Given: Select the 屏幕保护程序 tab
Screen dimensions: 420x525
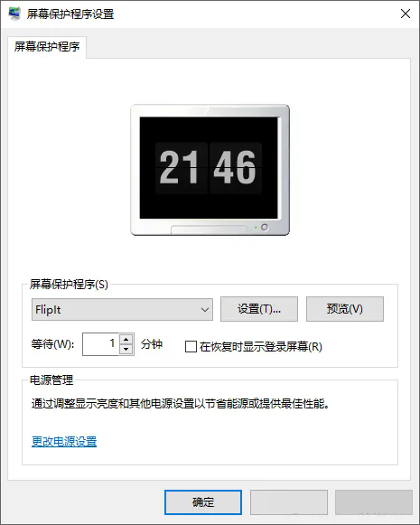Looking at the screenshot, I should pos(47,47).
